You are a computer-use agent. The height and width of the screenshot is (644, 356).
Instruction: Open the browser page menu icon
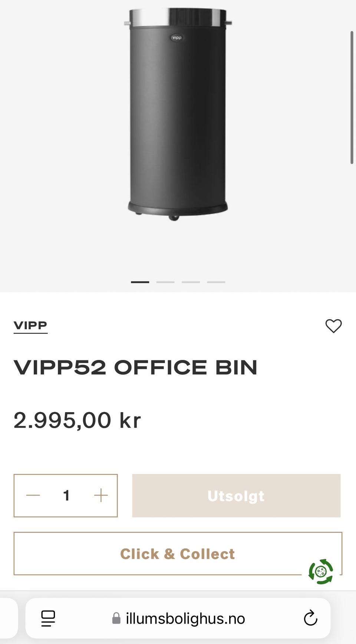click(x=48, y=618)
